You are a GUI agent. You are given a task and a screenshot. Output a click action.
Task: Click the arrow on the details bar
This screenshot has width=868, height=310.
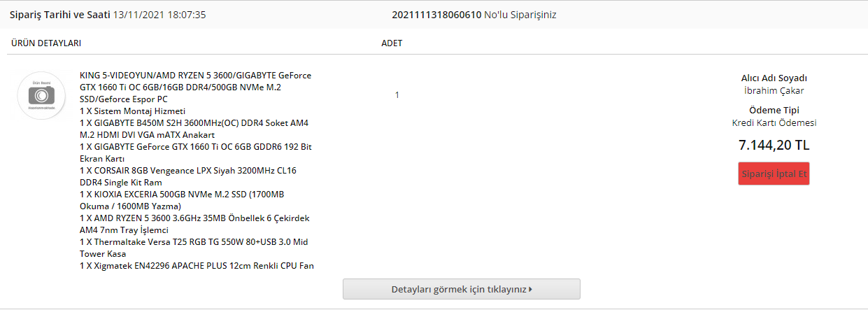(x=531, y=289)
